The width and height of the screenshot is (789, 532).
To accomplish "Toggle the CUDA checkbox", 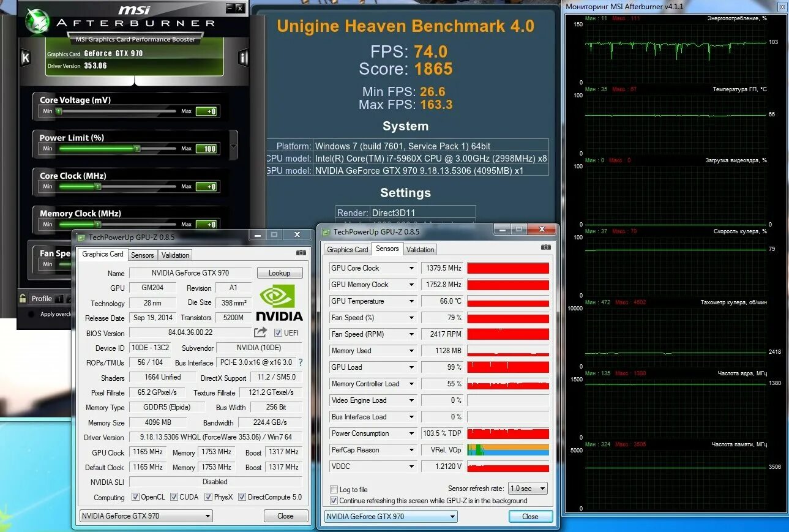I will 174,496.
